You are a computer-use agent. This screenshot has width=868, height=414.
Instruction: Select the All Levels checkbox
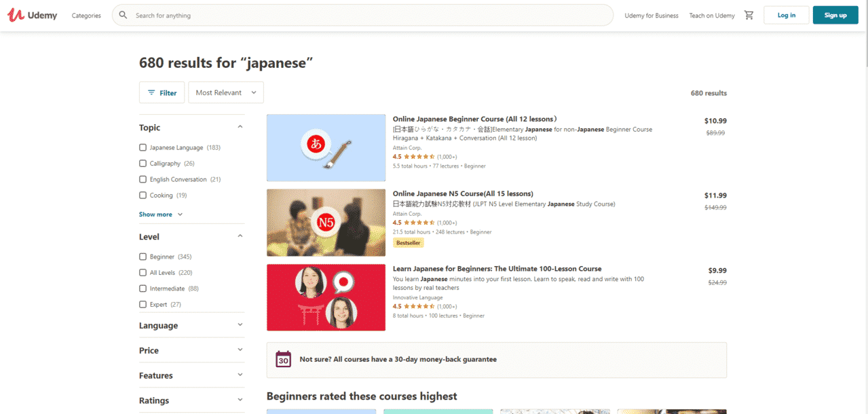pos(143,273)
